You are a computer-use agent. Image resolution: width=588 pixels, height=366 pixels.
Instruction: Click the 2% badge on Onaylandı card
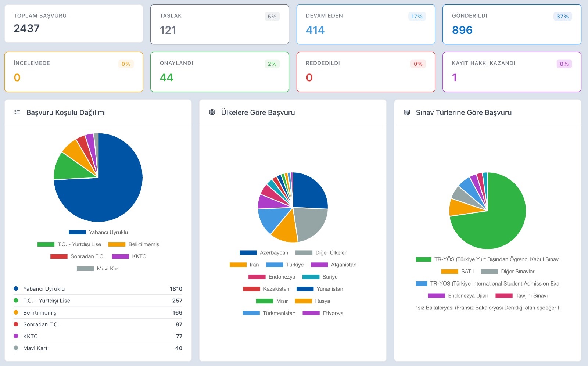272,64
